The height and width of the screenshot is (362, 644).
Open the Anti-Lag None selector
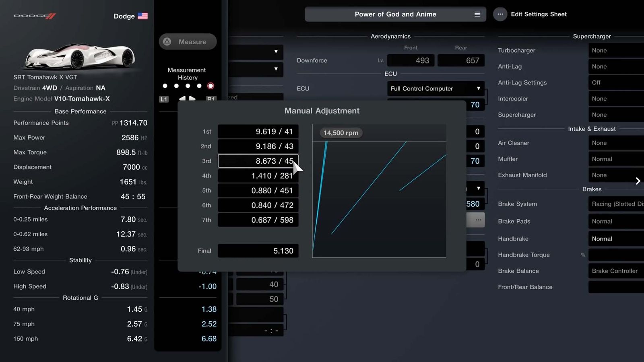pyautogui.click(x=616, y=66)
